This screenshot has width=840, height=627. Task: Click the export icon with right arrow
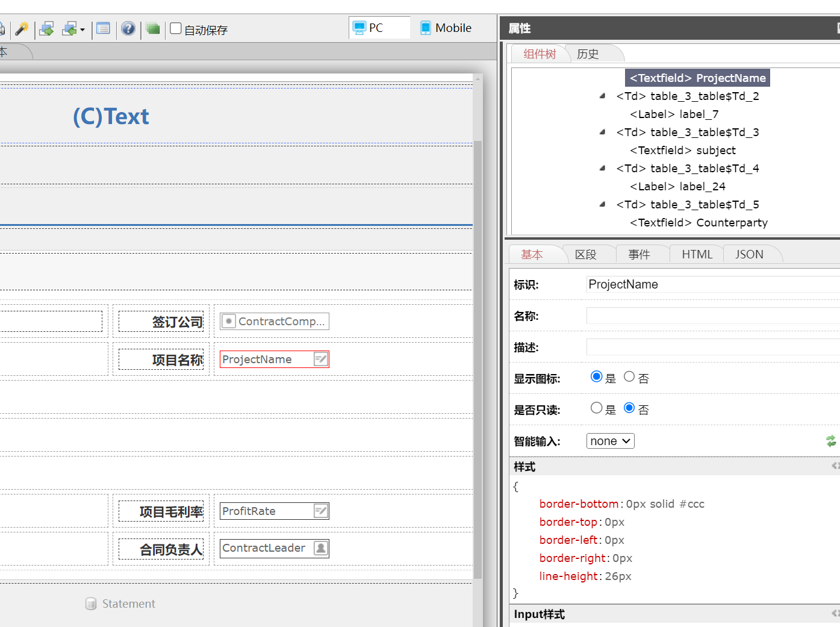(x=47, y=28)
